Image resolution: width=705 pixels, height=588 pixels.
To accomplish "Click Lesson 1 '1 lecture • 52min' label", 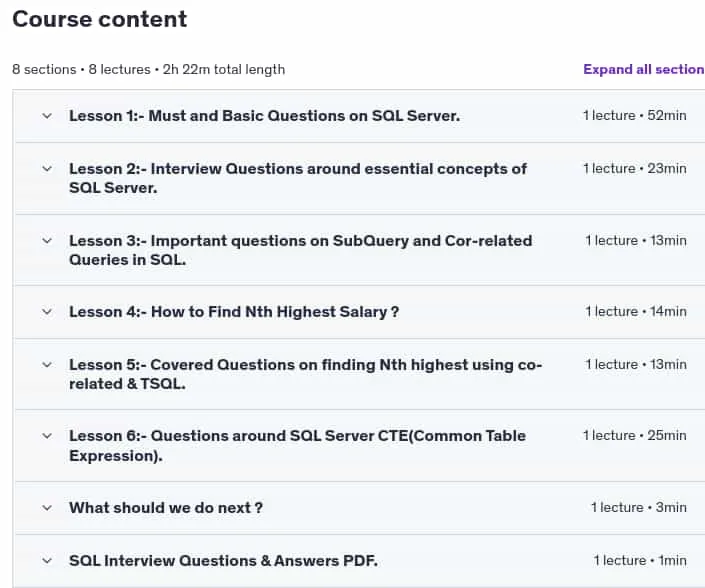I will [635, 116].
